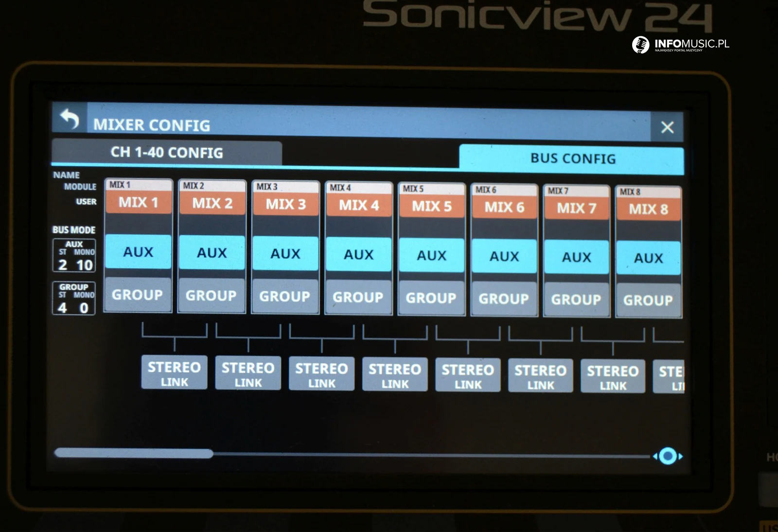
Task: Set MIX 4 bus mode to AUX
Action: point(359,255)
